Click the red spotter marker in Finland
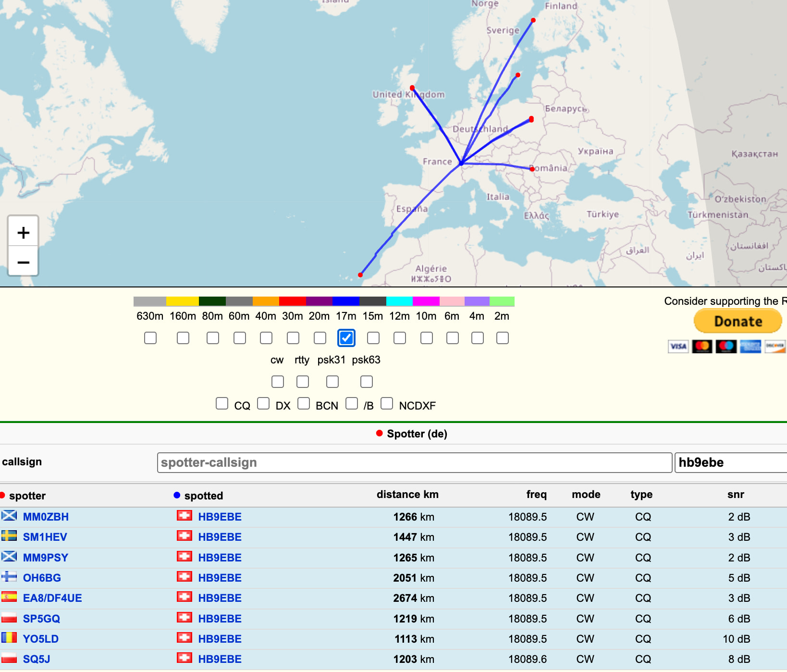The image size is (787, 672). [533, 20]
